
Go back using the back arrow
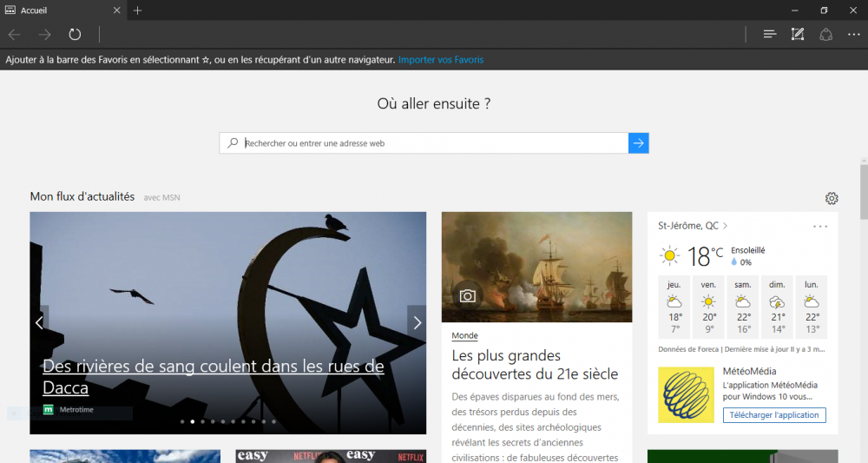(15, 35)
